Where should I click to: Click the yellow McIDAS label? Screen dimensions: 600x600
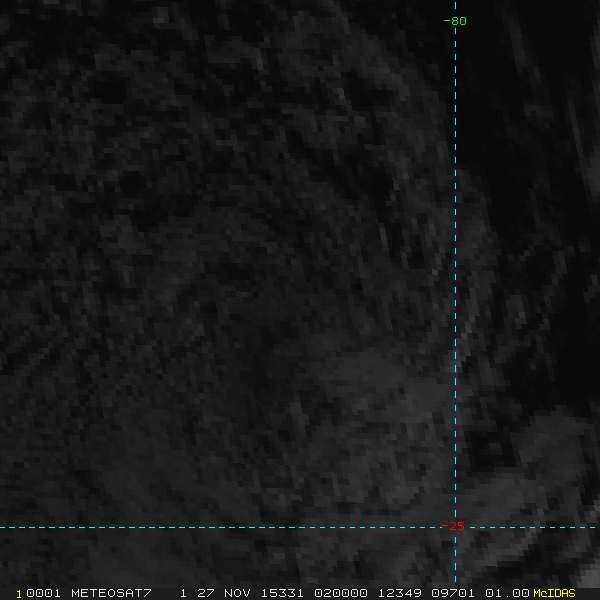[554, 593]
